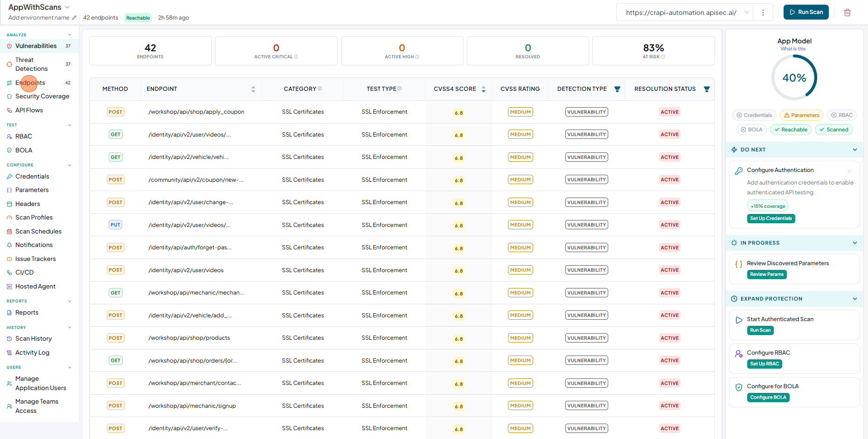Click the Credentials status chip
The image size is (868, 439).
pyautogui.click(x=754, y=115)
